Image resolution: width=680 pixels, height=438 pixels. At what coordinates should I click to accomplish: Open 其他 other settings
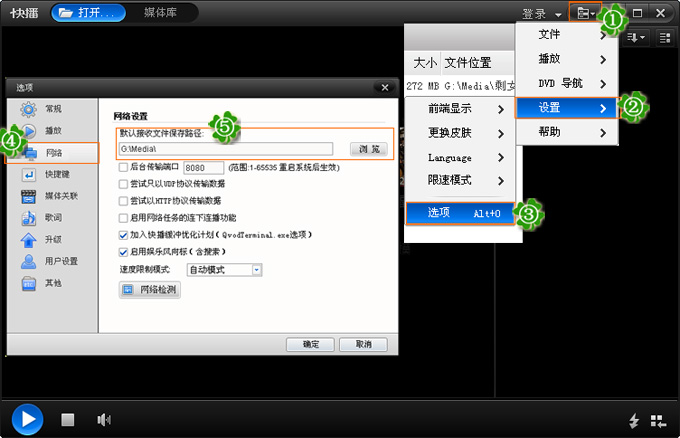52,283
